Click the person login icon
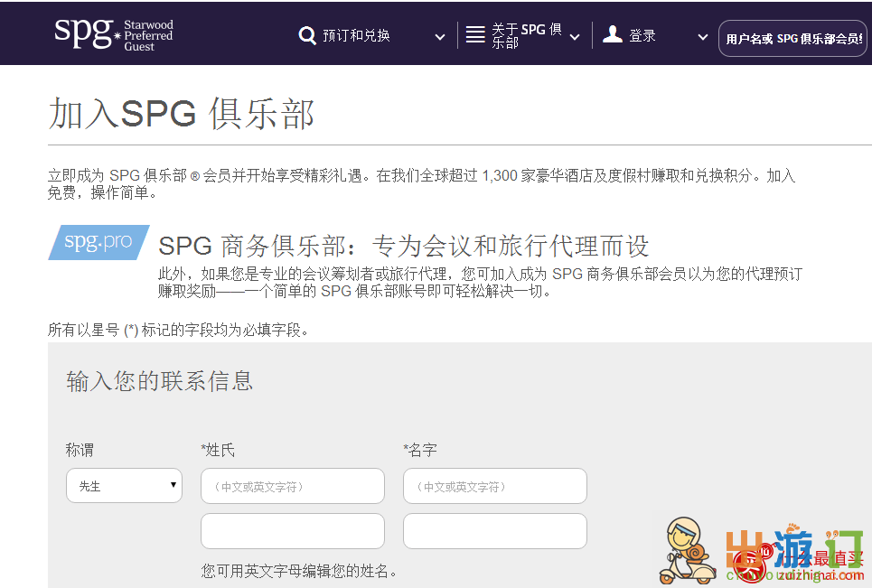The height and width of the screenshot is (588, 872). point(613,34)
